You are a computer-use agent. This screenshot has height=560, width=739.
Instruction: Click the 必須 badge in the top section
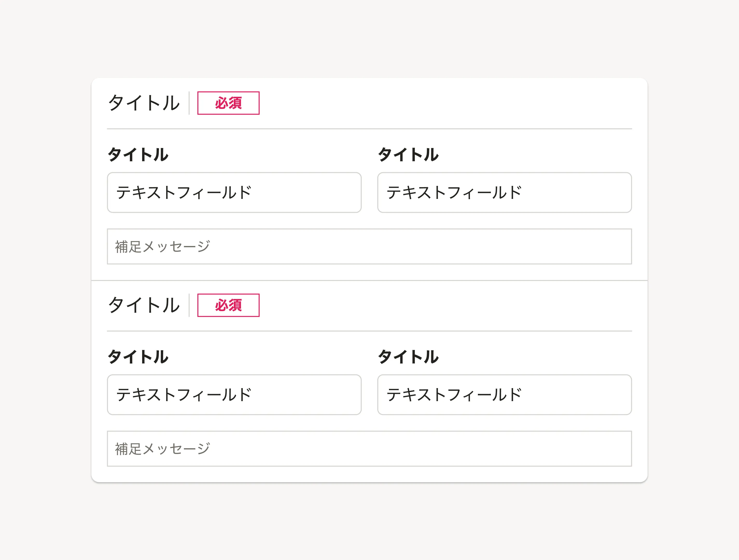point(228,103)
